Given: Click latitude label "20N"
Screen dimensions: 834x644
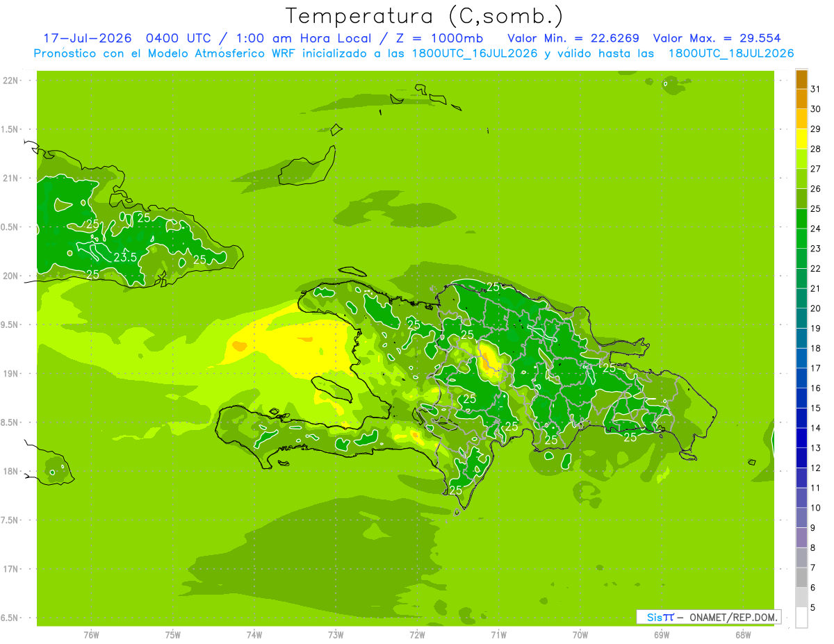Looking at the screenshot, I should click(x=9, y=276).
